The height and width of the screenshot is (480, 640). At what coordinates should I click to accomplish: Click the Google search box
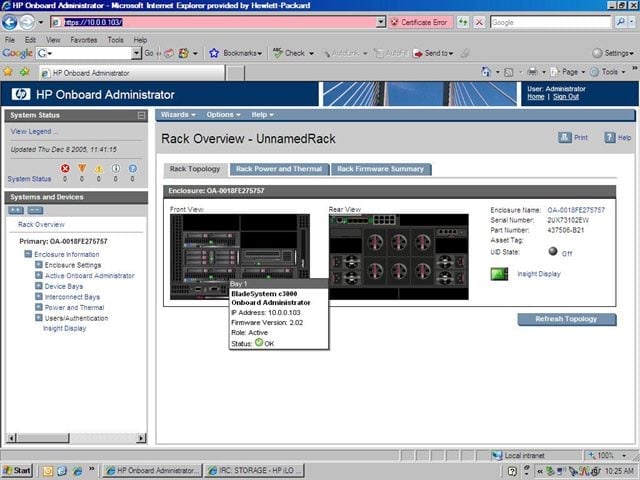551,22
